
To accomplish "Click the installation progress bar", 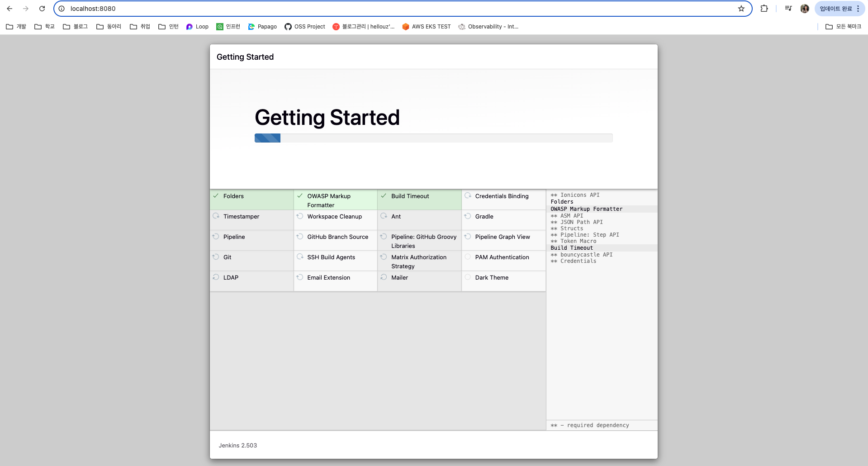I will pos(433,138).
